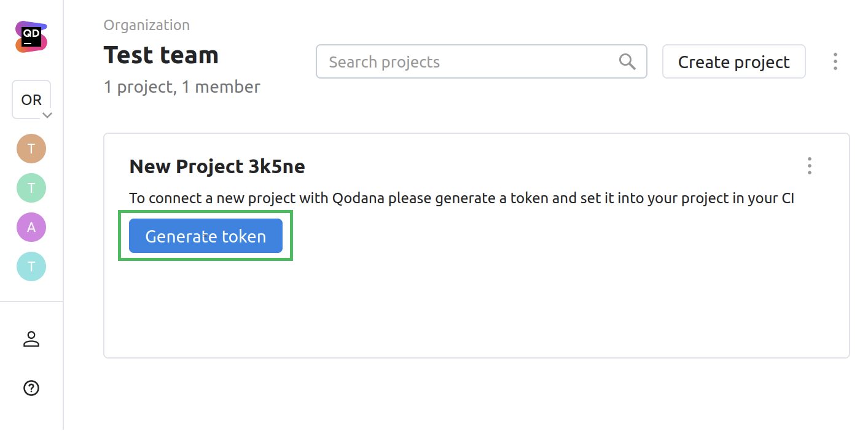This screenshot has width=868, height=431.
Task: Click the Organization label above Test team
Action: pyautogui.click(x=147, y=25)
